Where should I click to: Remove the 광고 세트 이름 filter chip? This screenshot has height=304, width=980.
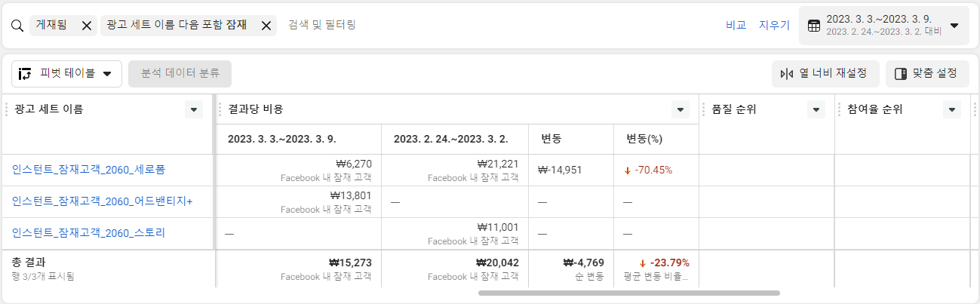tap(266, 25)
